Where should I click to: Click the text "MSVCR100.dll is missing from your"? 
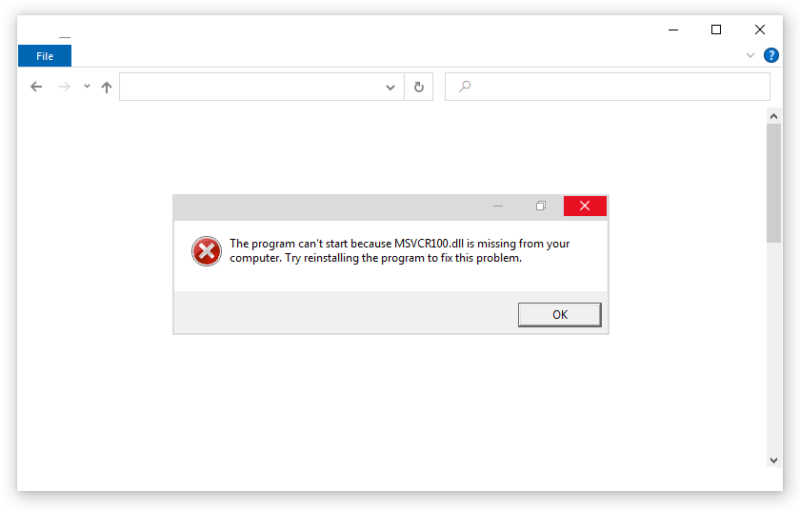click(482, 244)
